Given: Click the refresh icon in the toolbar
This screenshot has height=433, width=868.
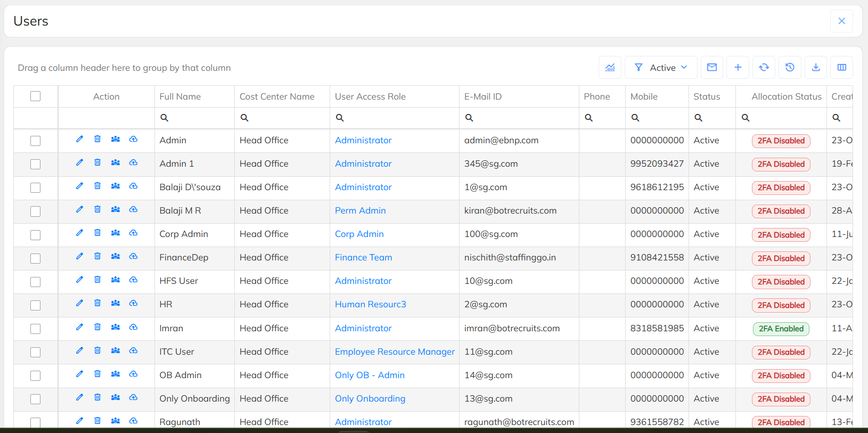Looking at the screenshot, I should pyautogui.click(x=764, y=68).
